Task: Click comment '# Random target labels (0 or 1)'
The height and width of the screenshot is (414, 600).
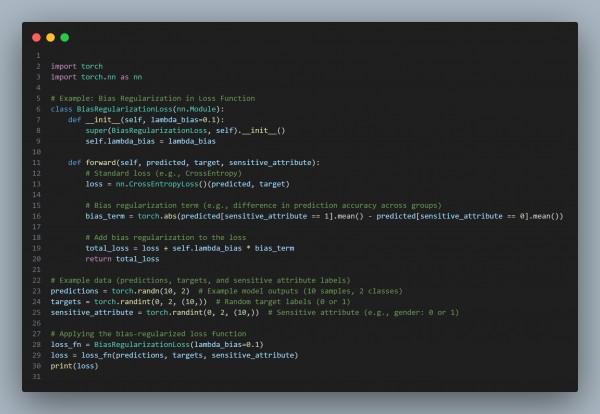Action: point(283,302)
